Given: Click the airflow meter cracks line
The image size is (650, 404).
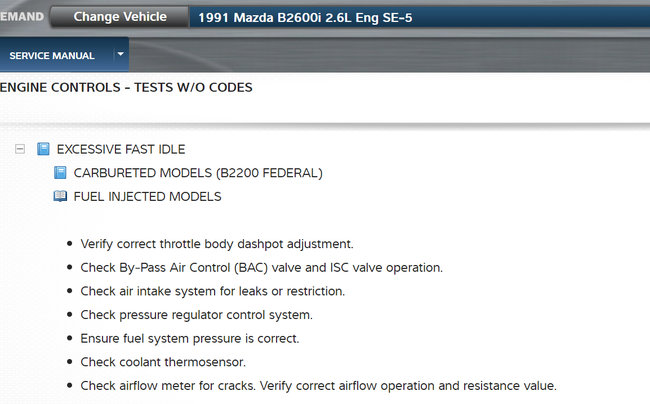Looking at the screenshot, I should (318, 385).
